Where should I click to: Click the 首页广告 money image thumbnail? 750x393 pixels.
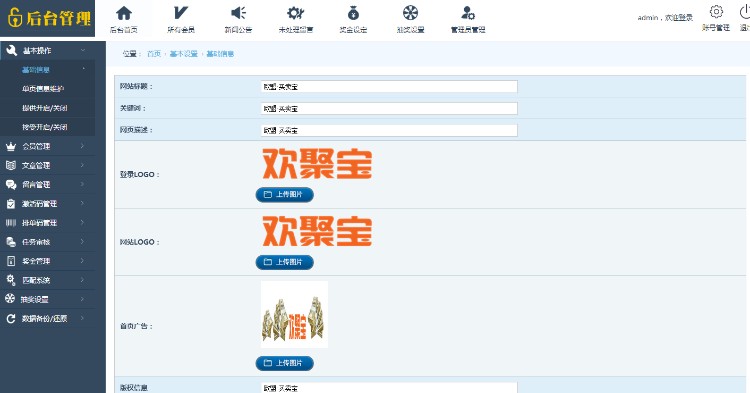click(295, 314)
